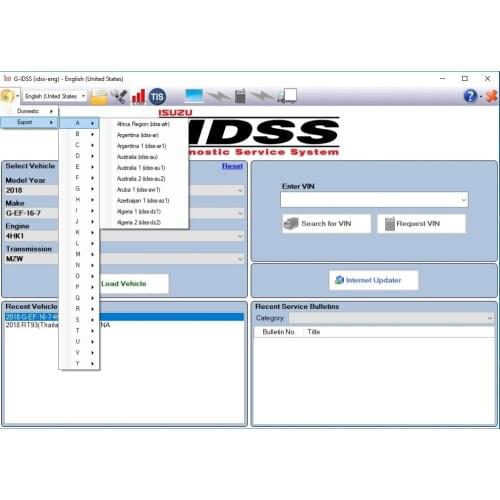Screen dimensions: 500x500
Task: Expand the Transmission dropdown arrow
Action: [x=240, y=259]
